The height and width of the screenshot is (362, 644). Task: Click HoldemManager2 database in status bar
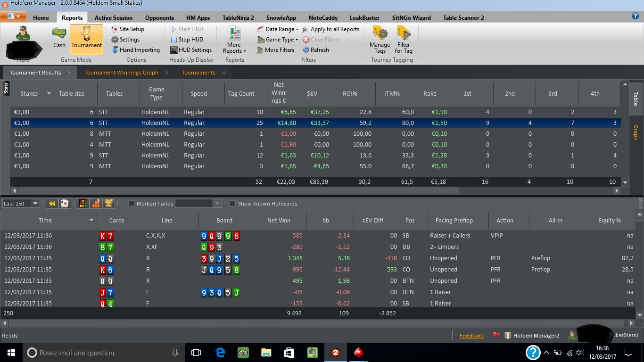tap(532, 336)
